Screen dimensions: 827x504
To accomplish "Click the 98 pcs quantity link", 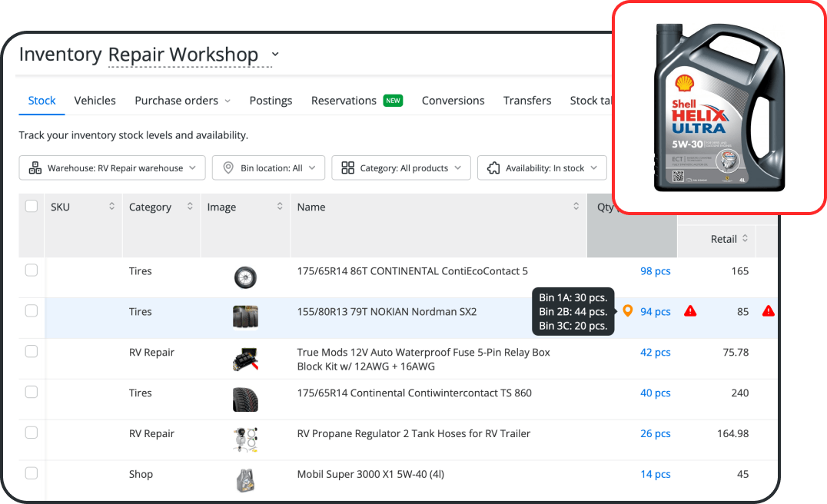I will pos(655,271).
